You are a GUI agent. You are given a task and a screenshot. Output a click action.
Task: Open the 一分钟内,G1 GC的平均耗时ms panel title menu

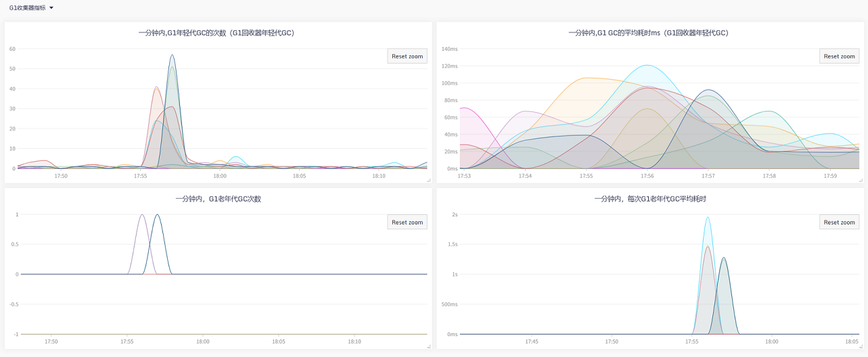(x=649, y=32)
